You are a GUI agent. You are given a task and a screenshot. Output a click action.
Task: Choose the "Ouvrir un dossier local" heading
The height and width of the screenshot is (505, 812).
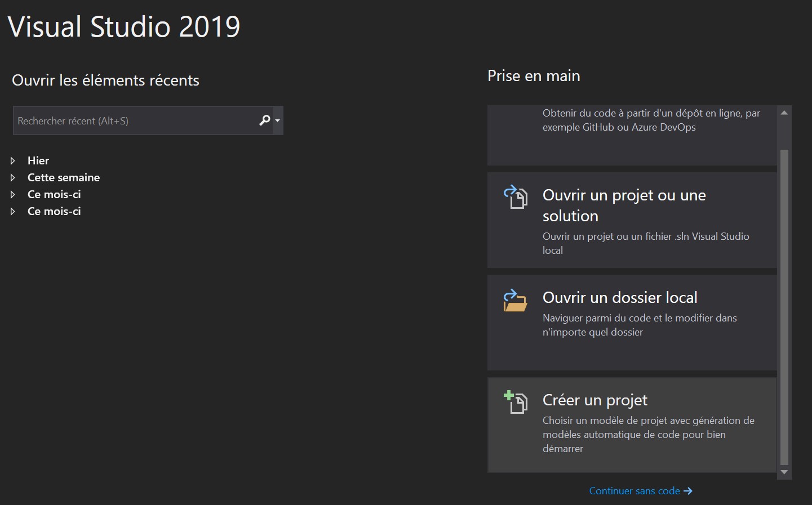point(620,297)
